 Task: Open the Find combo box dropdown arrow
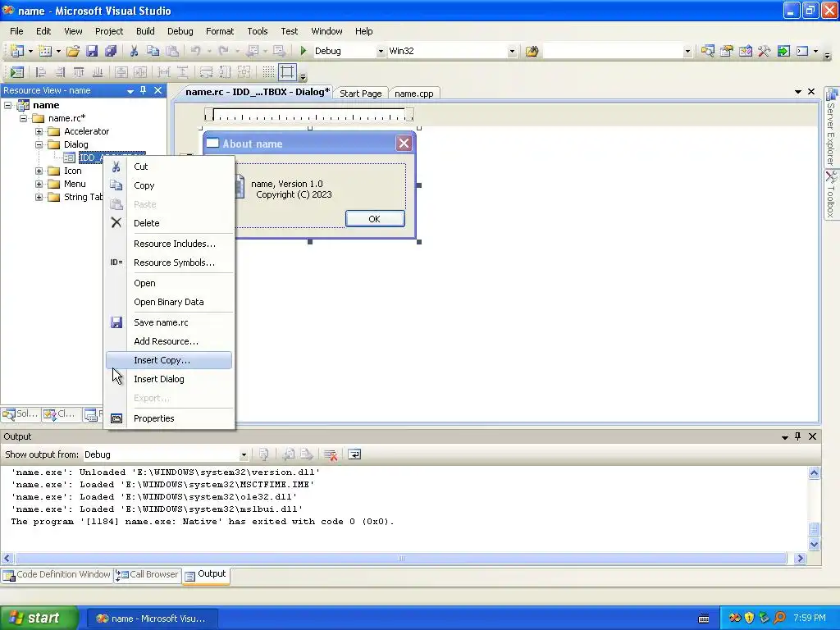coord(688,52)
